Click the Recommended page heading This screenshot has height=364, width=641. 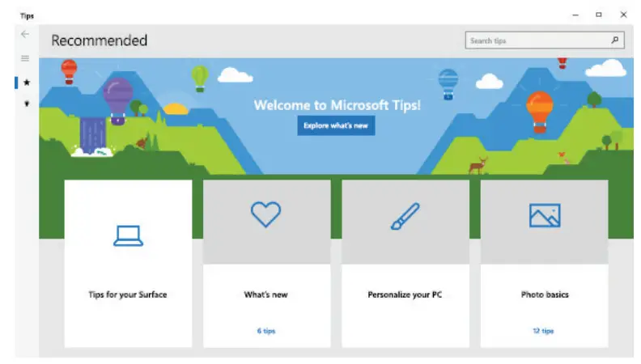100,40
